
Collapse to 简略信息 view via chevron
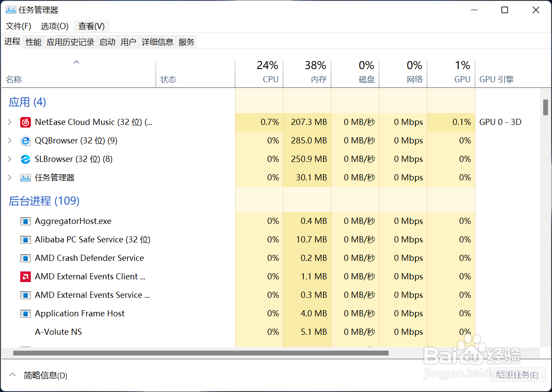(13, 375)
